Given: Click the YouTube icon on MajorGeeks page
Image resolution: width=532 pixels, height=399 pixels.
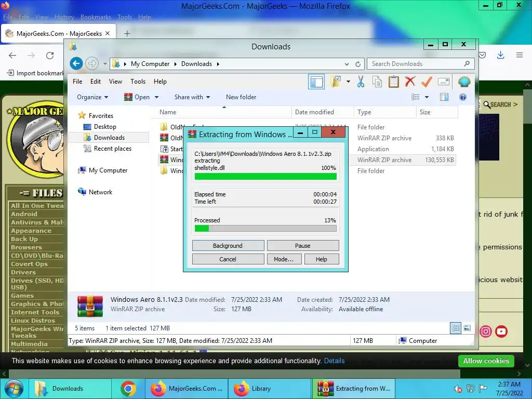Looking at the screenshot, I should (501, 331).
